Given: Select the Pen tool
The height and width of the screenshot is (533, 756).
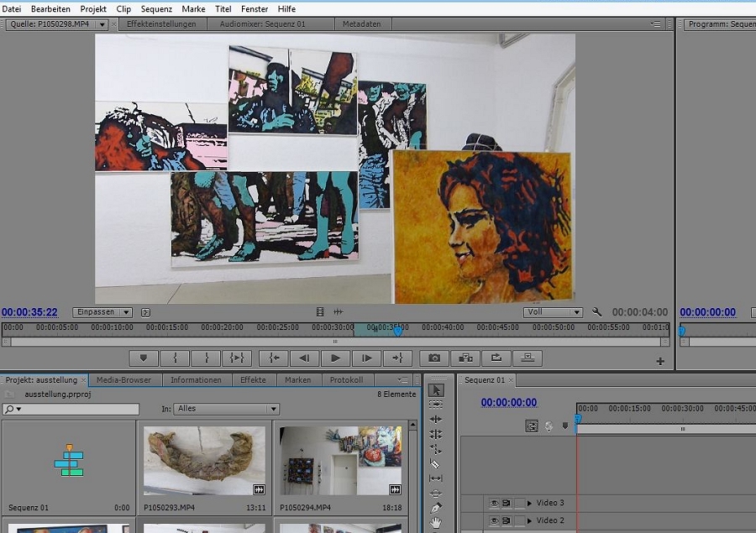Looking at the screenshot, I should click(x=436, y=508).
